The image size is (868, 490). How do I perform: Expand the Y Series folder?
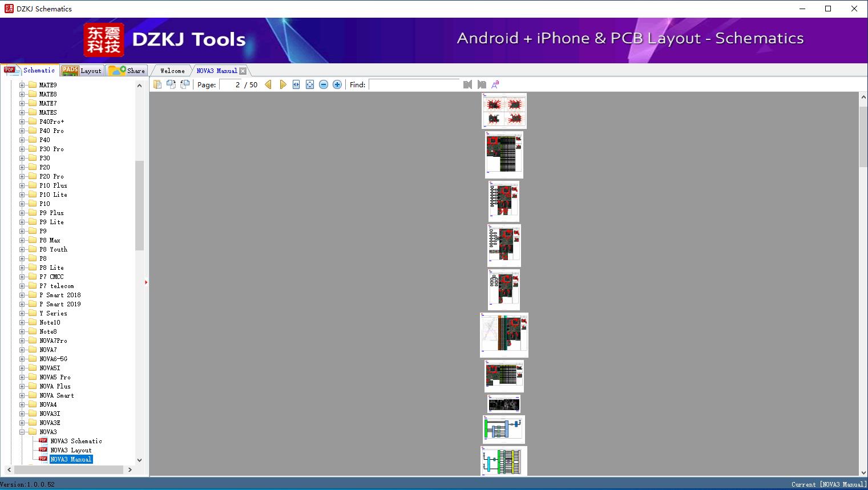pos(22,313)
